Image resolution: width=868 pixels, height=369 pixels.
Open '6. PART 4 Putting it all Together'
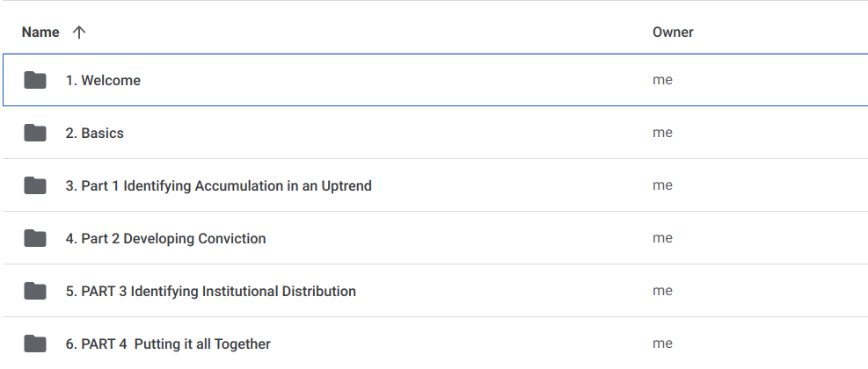pyautogui.click(x=168, y=344)
